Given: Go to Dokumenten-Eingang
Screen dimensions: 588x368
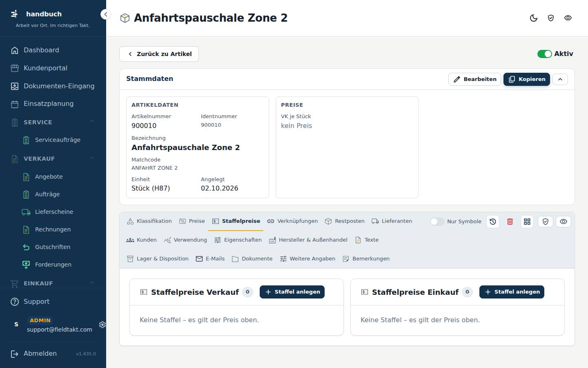Looking at the screenshot, I should [x=53, y=86].
